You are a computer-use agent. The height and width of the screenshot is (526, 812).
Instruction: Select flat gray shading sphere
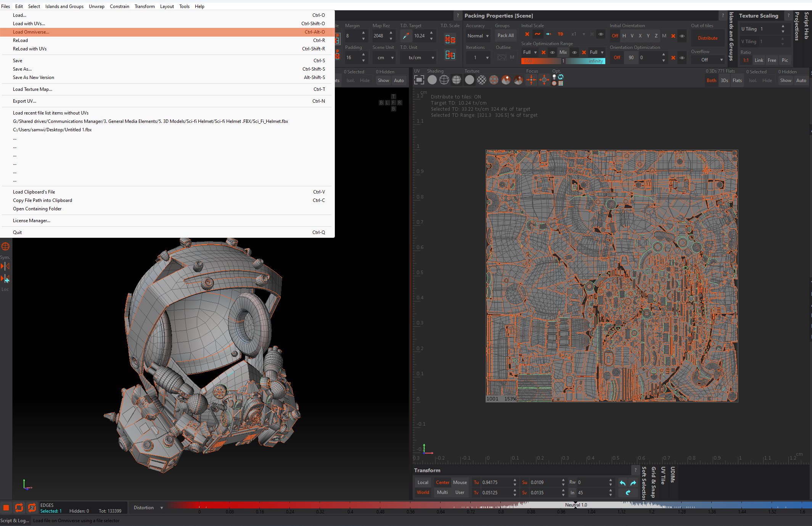432,80
